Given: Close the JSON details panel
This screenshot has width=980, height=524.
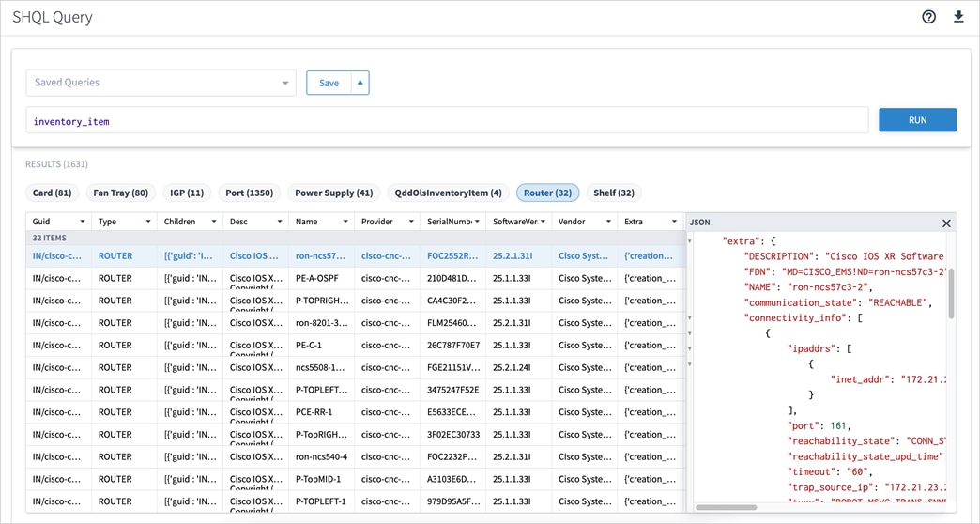Looking at the screenshot, I should [x=946, y=223].
